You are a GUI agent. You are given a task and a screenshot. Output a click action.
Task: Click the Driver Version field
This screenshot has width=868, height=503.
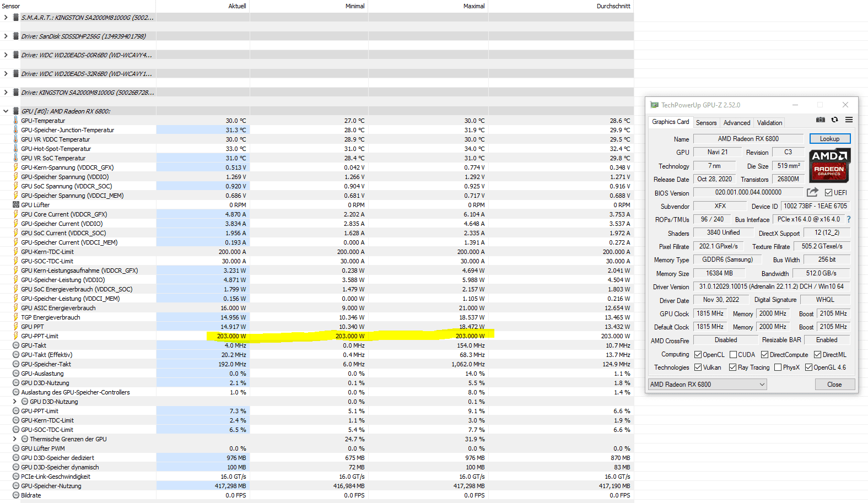coord(772,286)
